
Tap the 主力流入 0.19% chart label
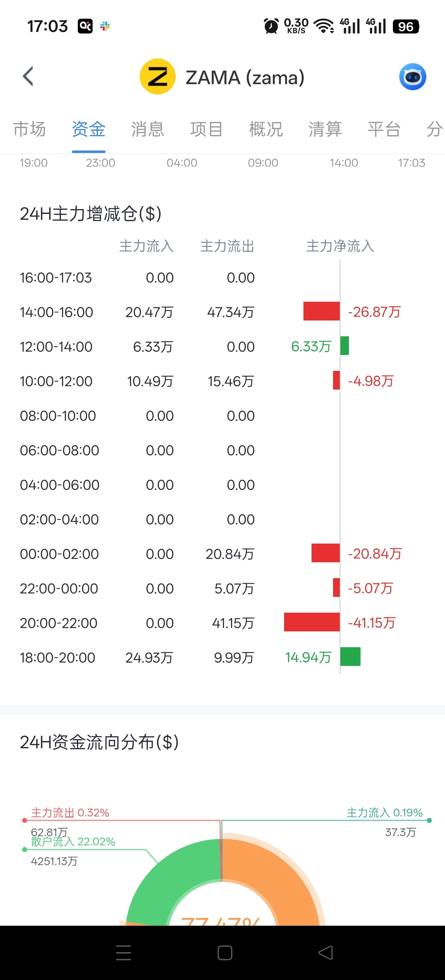click(384, 813)
